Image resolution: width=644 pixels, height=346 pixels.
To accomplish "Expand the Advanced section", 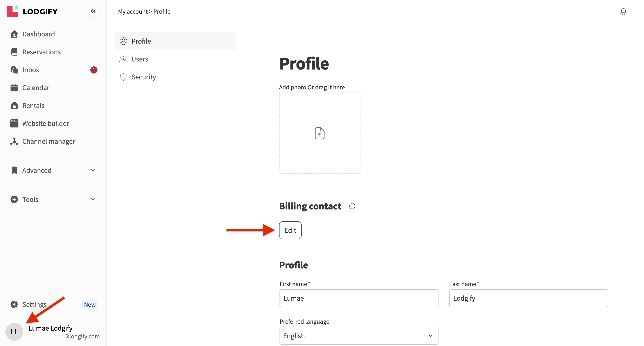I will tap(93, 170).
